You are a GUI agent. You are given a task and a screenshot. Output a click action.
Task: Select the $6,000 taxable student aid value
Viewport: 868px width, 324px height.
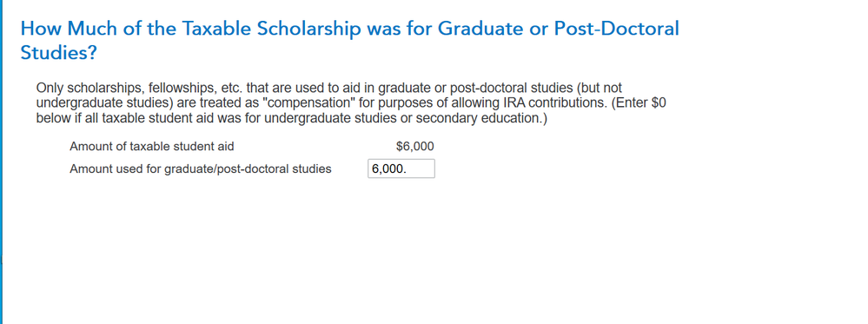click(x=415, y=147)
